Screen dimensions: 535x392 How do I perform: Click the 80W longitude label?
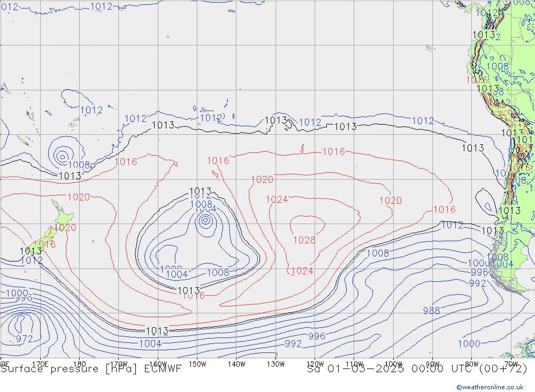tap(472, 364)
